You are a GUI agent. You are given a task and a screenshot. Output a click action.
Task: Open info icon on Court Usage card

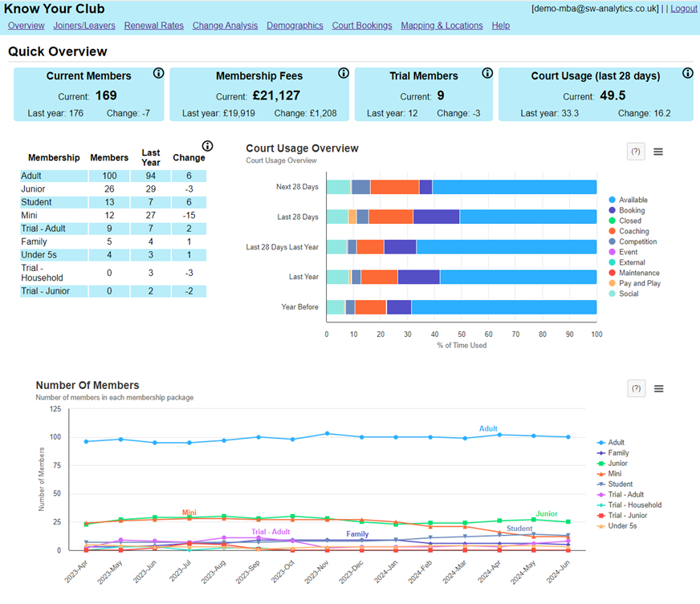(688, 73)
